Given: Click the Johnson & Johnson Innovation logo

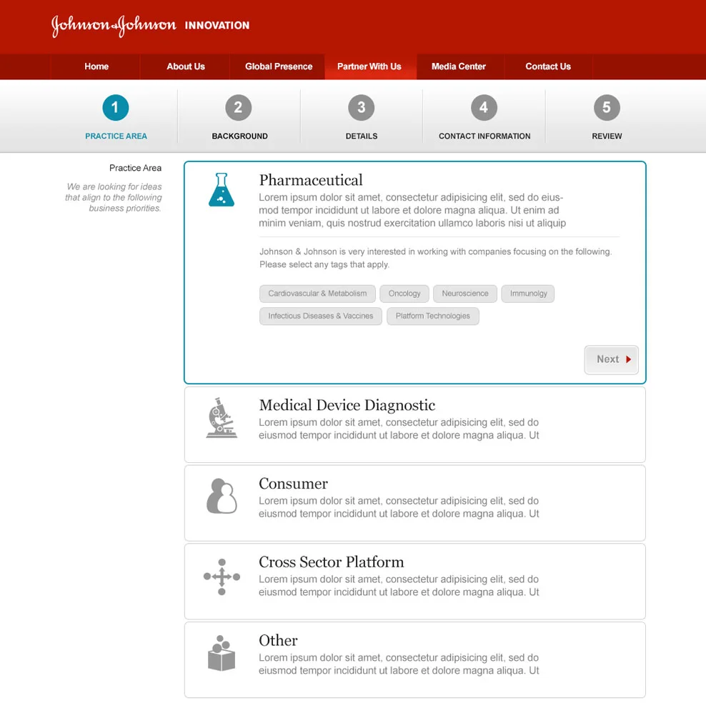Looking at the screenshot, I should (150, 26).
